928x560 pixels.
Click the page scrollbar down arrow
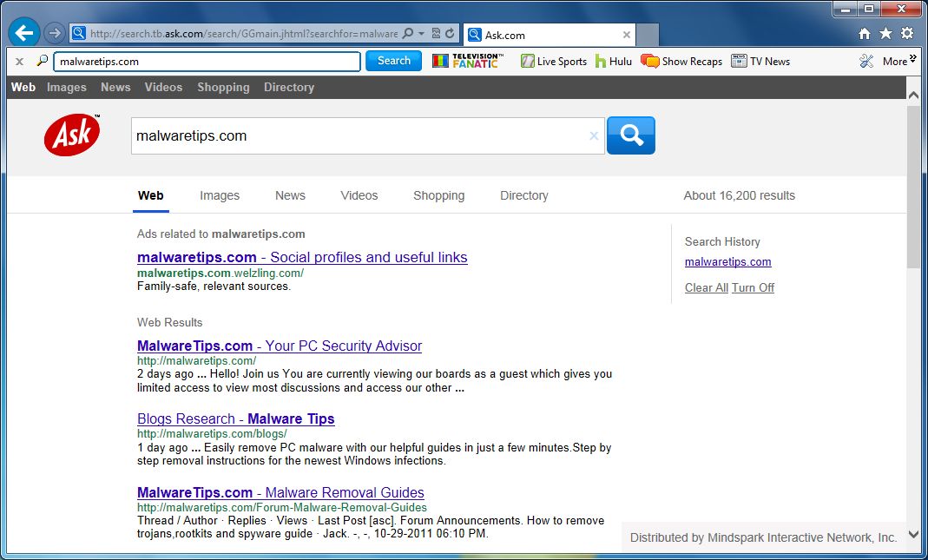tap(913, 535)
